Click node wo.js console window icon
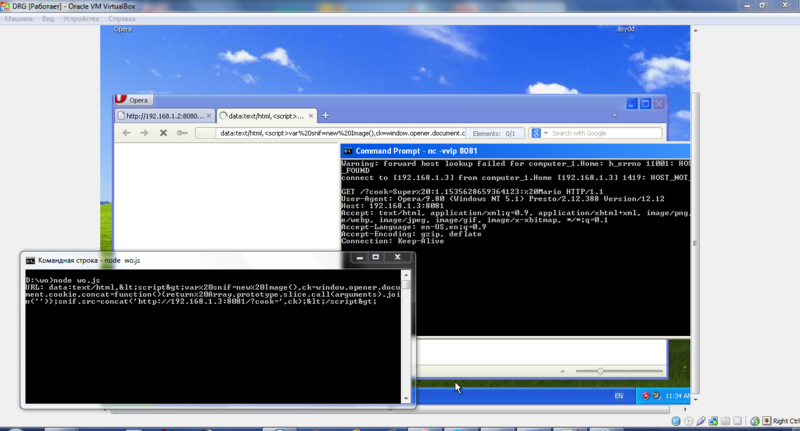Image resolution: width=800 pixels, height=431 pixels. (31, 260)
